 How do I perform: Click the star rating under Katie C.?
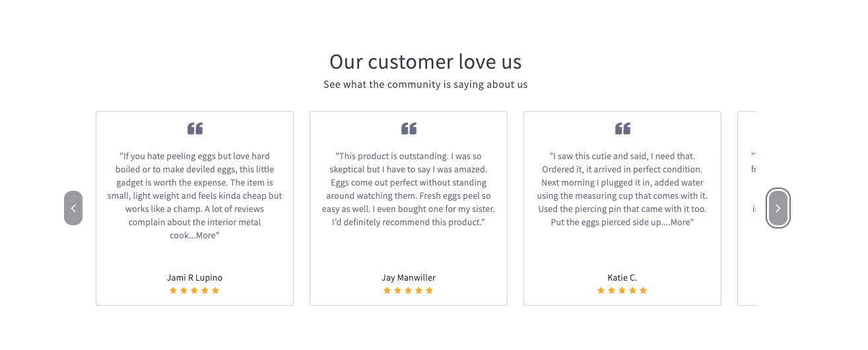(622, 291)
